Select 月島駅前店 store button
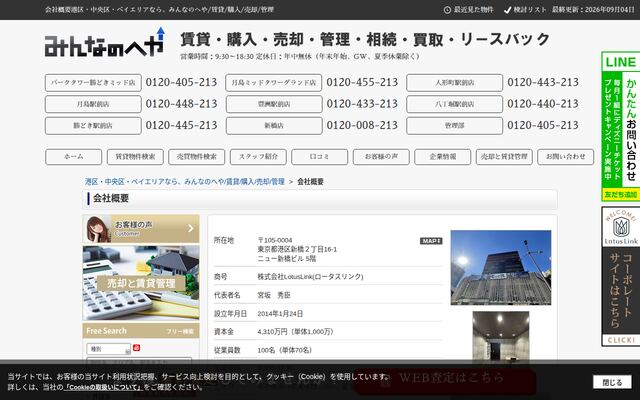This screenshot has height=400, width=640. (x=93, y=104)
